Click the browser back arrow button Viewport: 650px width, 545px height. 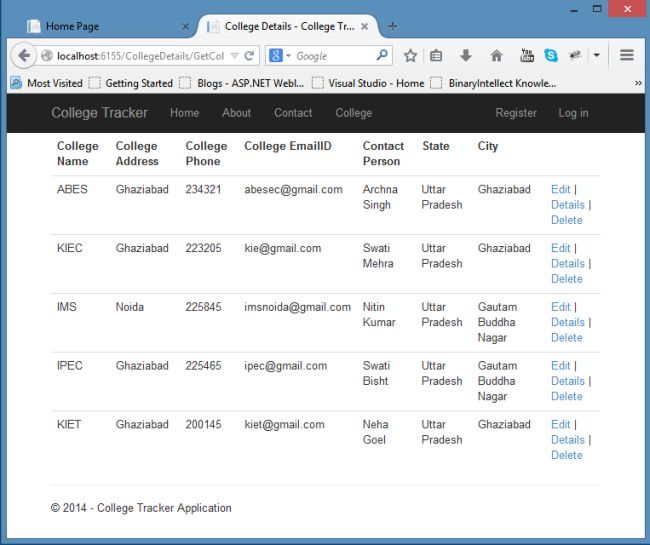24,56
